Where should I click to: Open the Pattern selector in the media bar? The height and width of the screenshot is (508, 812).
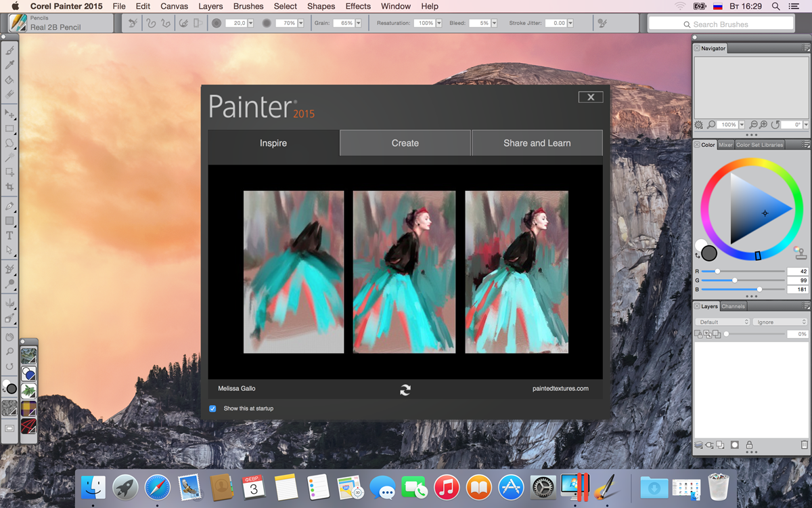point(28,356)
